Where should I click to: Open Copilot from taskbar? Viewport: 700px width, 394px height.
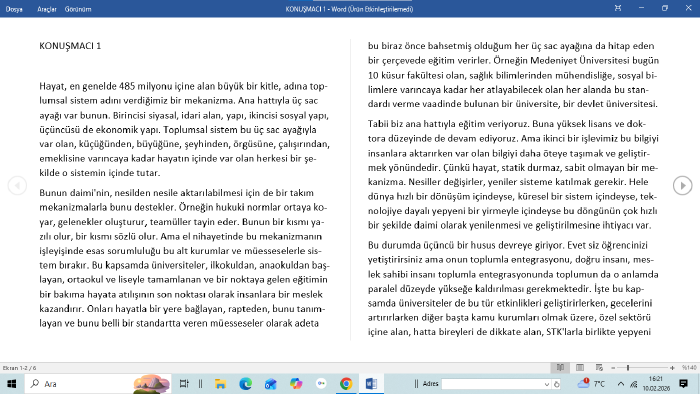pos(296,384)
